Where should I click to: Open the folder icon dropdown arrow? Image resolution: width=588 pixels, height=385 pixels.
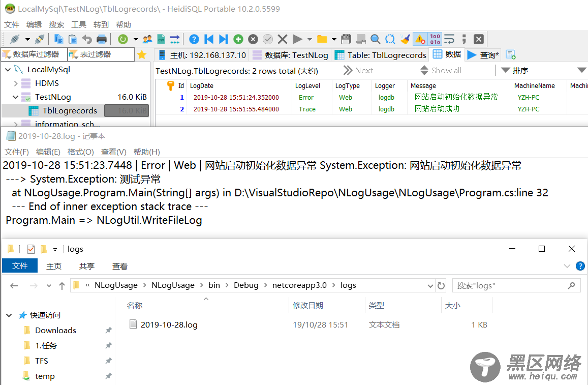(334, 39)
